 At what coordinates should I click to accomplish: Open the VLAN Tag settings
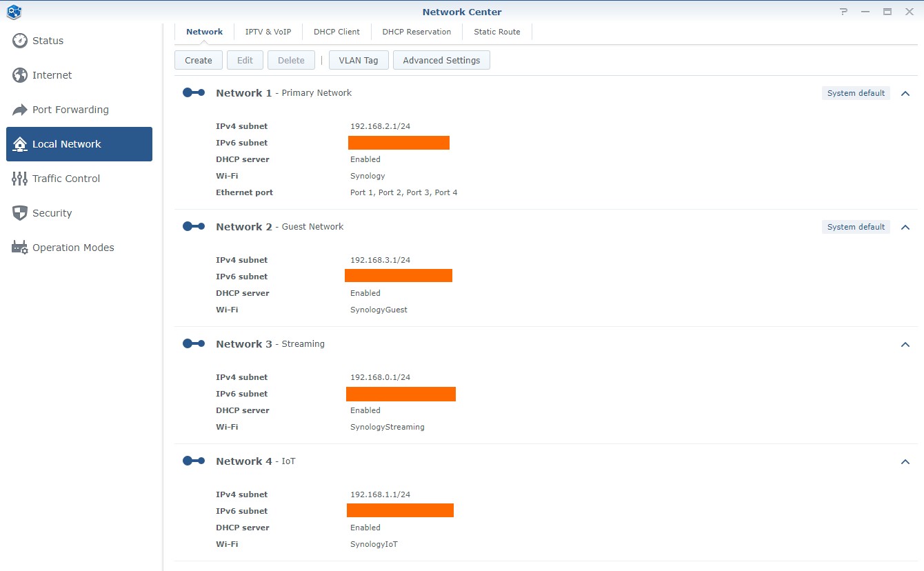coord(359,61)
